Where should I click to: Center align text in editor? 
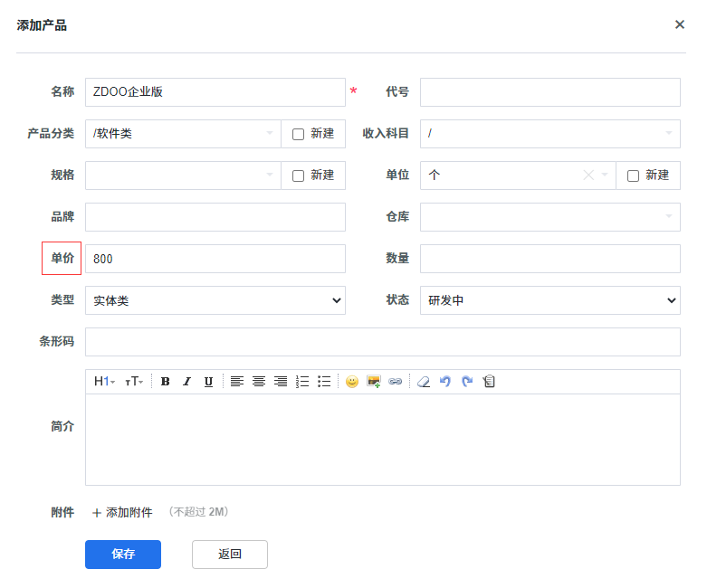click(x=259, y=382)
